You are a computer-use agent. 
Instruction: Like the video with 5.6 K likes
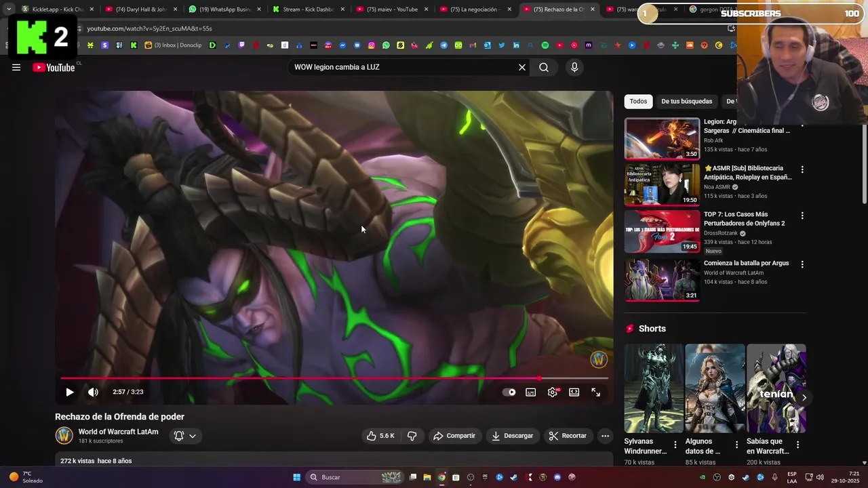[x=380, y=436]
